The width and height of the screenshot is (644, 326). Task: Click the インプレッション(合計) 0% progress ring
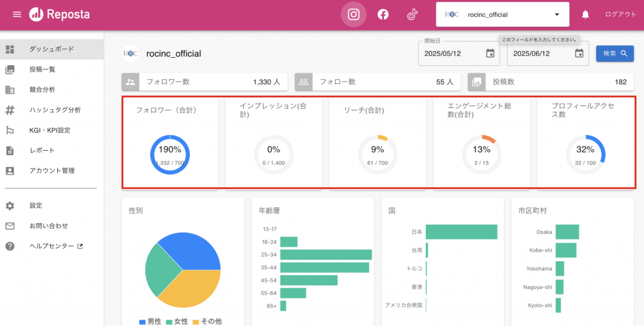tap(274, 155)
